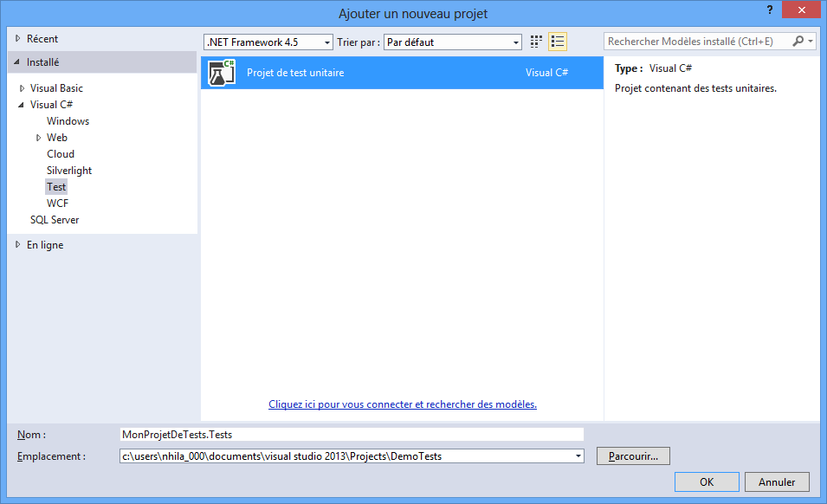827x504 pixels.
Task: Confirm with the OK button
Action: pos(707,481)
